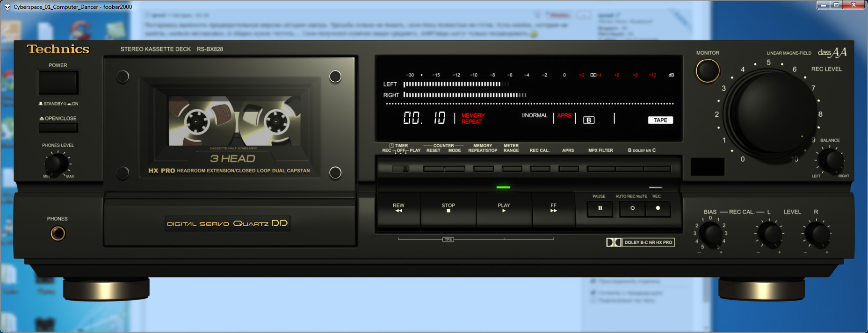This screenshot has width=868, height=333.
Task: Close the foobar2000 window
Action: tap(854, 5)
